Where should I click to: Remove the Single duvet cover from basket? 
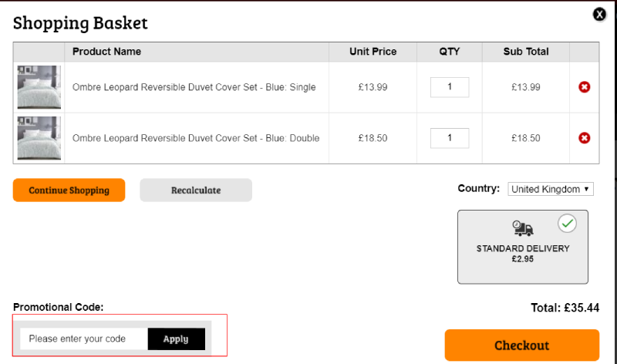coord(584,87)
